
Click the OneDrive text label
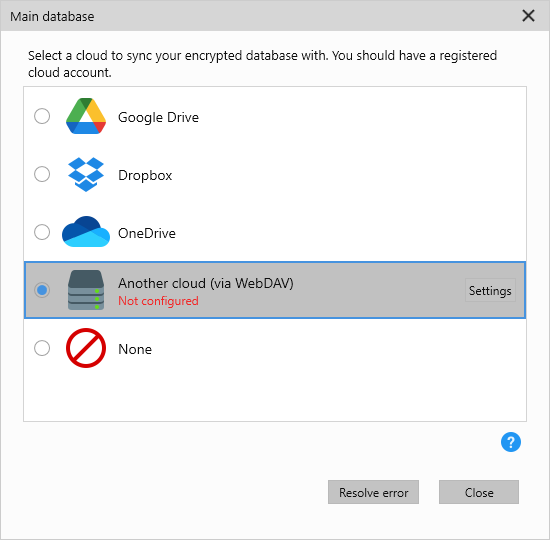[x=147, y=233]
